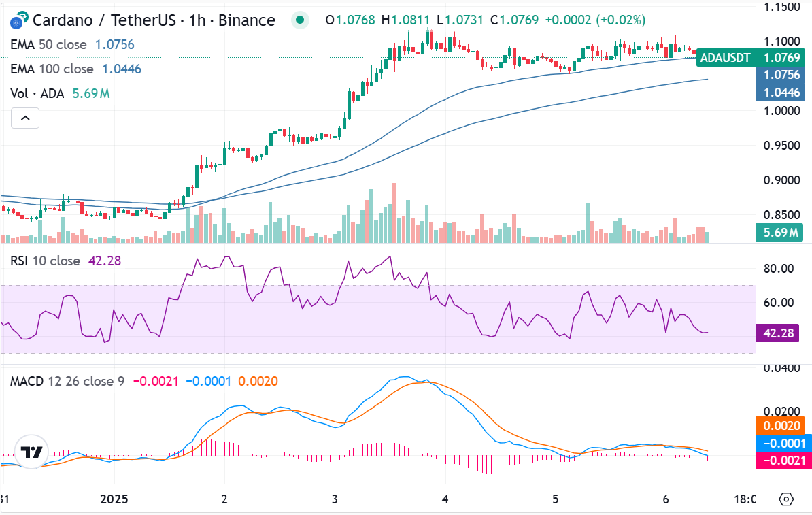Click the blue -0.0001 MACD tag

tap(784, 443)
